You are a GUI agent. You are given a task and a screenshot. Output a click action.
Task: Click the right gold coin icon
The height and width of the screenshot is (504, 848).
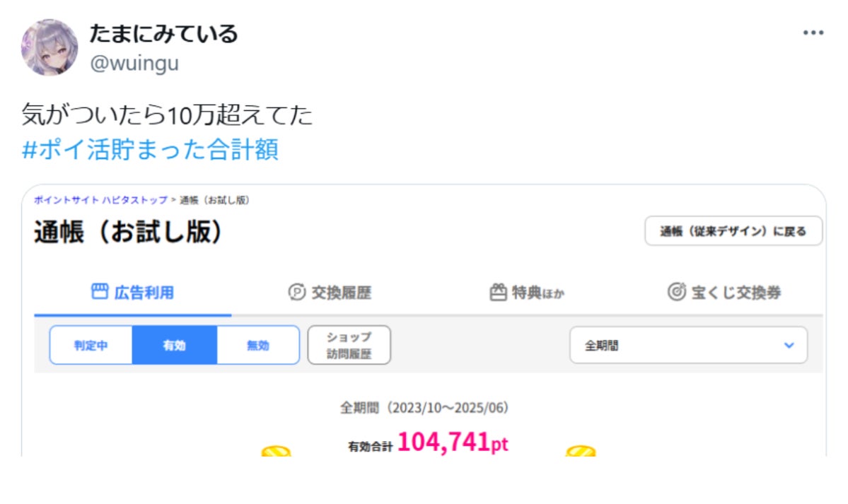580,451
